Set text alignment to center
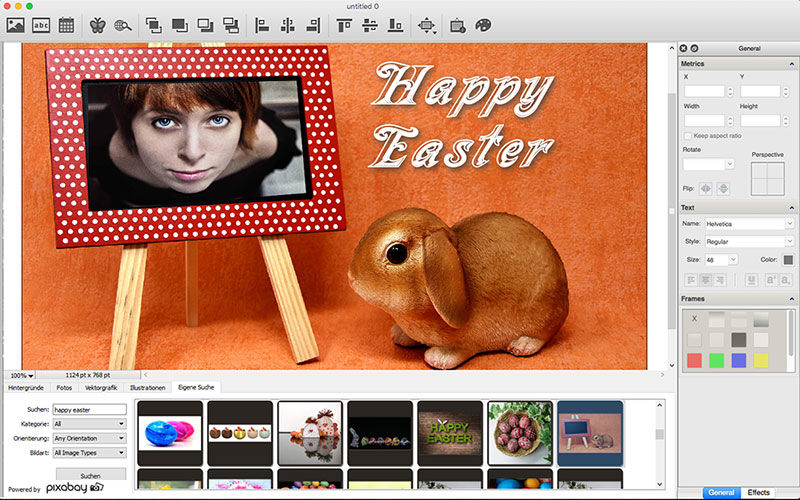This screenshot has height=500, width=800. [x=706, y=280]
